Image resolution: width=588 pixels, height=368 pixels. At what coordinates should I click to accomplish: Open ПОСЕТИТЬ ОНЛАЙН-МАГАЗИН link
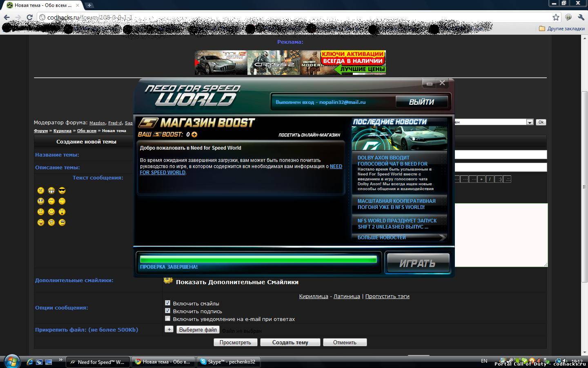click(309, 135)
